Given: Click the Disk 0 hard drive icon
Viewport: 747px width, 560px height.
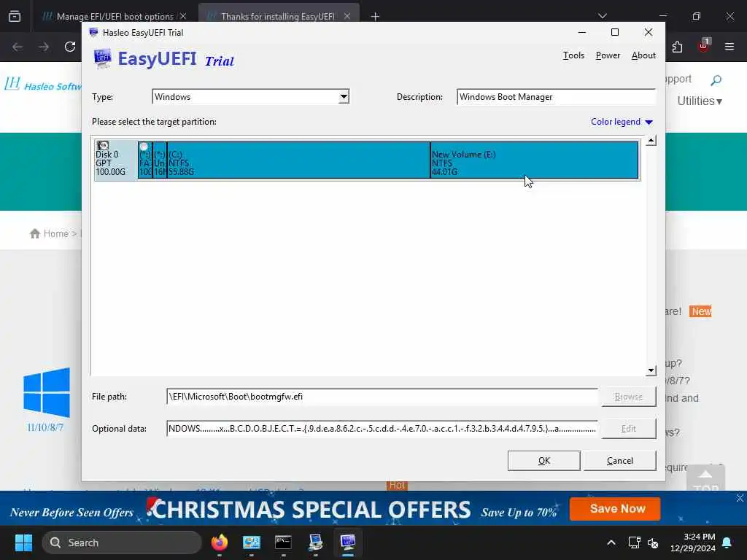Looking at the screenshot, I should pyautogui.click(x=102, y=145).
